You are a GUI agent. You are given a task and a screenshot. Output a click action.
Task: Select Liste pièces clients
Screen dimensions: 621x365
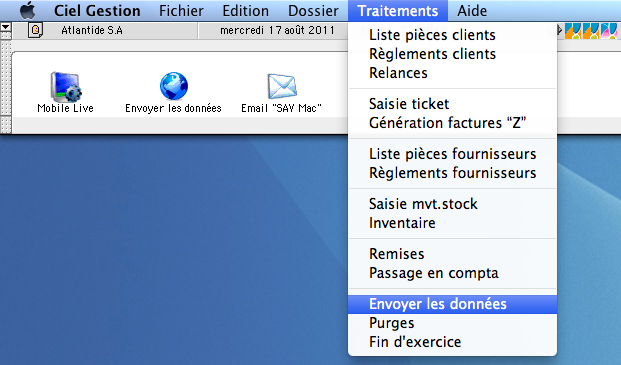(452, 35)
